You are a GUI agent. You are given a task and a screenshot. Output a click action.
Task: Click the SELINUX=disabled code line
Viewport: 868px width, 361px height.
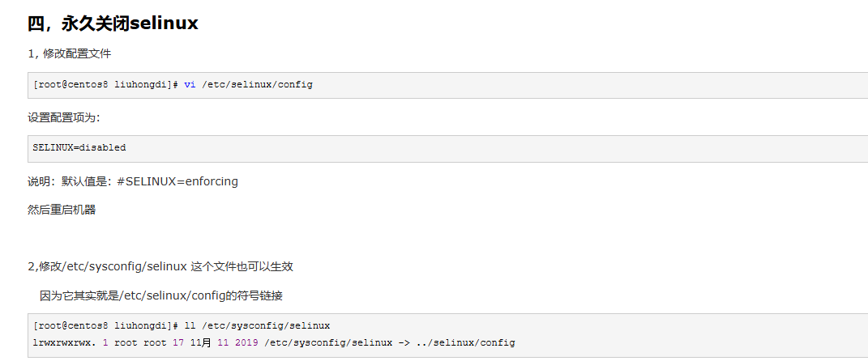pos(79,147)
